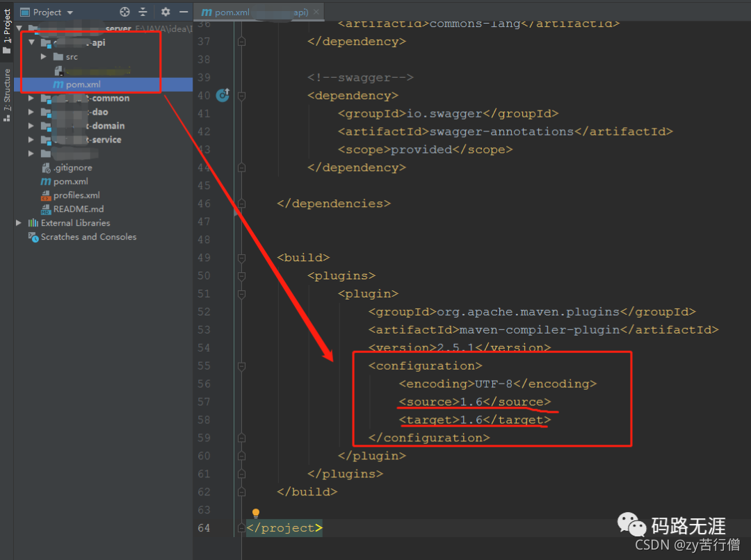Viewport: 751px width, 560px height.
Task: Click the target 1.6 line text
Action: coord(475,420)
